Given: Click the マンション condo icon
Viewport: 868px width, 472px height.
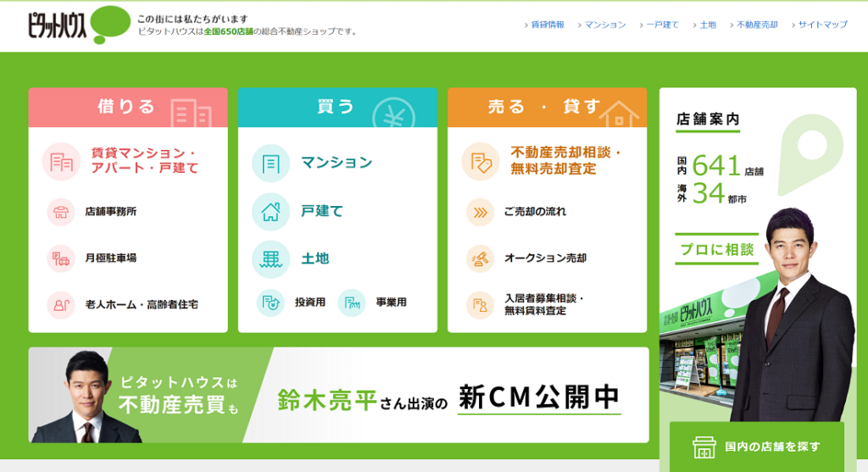Looking at the screenshot, I should pos(270,164).
